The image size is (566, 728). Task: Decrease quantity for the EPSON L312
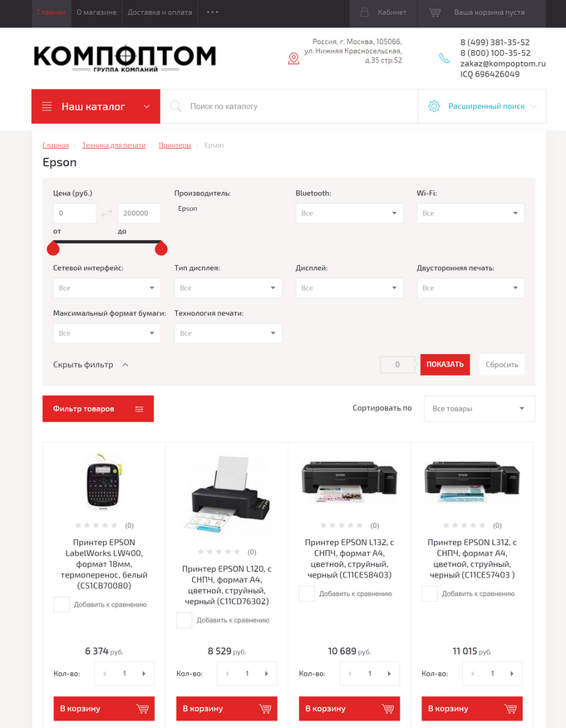click(472, 673)
